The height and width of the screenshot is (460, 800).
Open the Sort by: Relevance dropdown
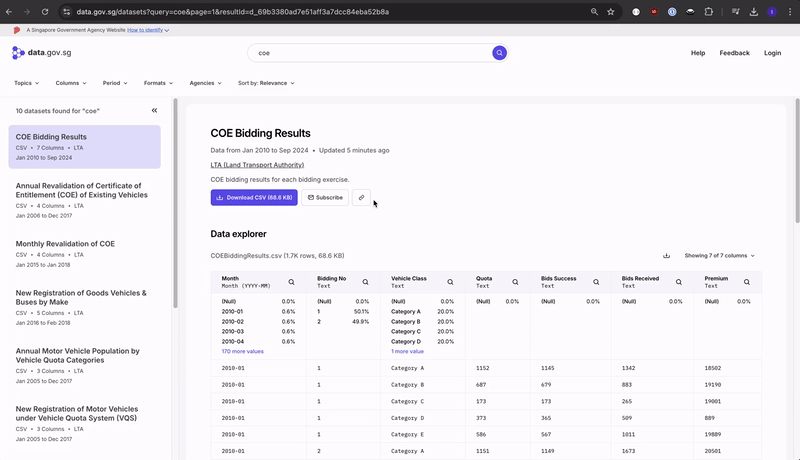coord(266,83)
